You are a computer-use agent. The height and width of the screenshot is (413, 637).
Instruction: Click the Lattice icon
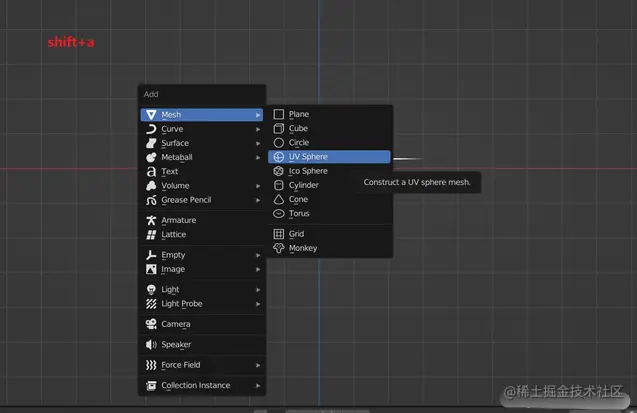point(151,235)
